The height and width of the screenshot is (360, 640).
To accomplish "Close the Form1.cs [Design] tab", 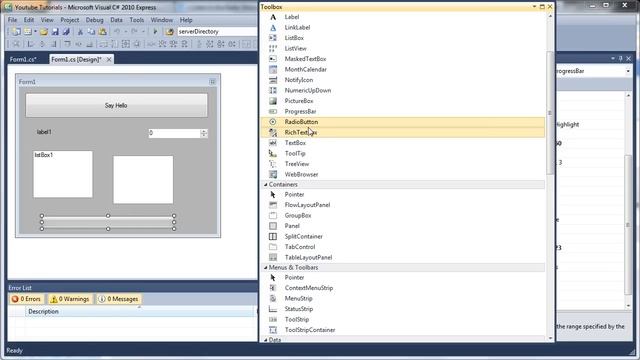I will (109, 60).
